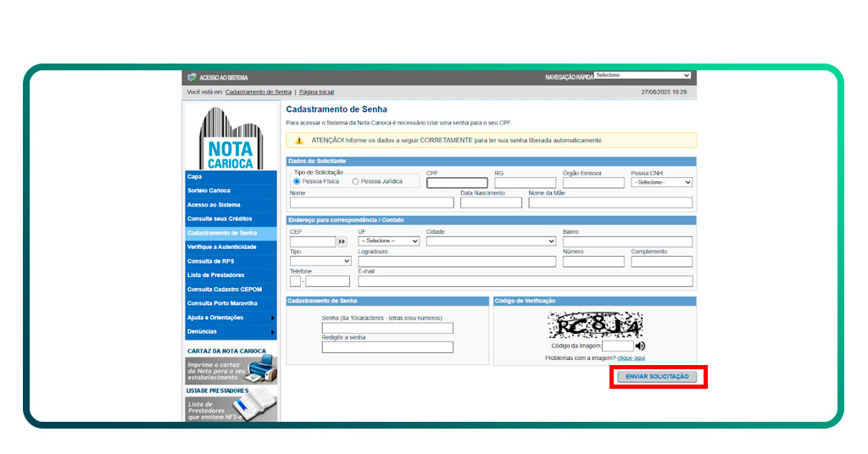Open Verifique a Autenticidade menu item
The image size is (868, 454).
[221, 246]
